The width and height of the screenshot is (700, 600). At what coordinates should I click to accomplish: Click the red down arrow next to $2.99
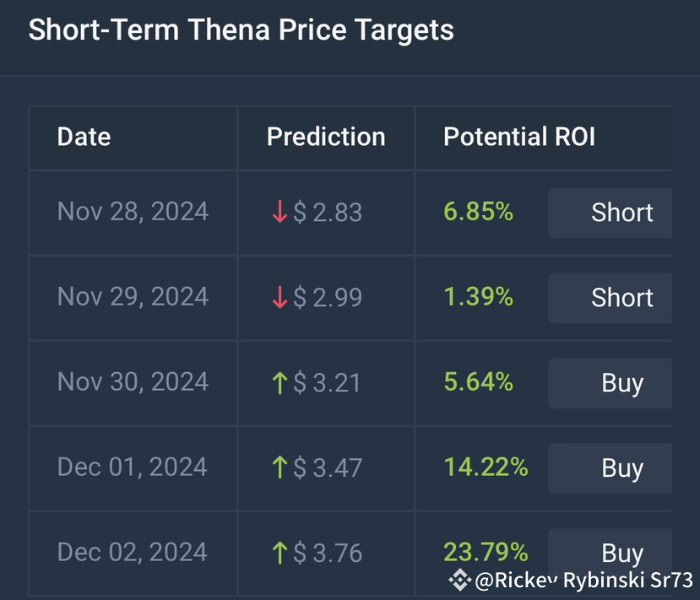(x=279, y=298)
